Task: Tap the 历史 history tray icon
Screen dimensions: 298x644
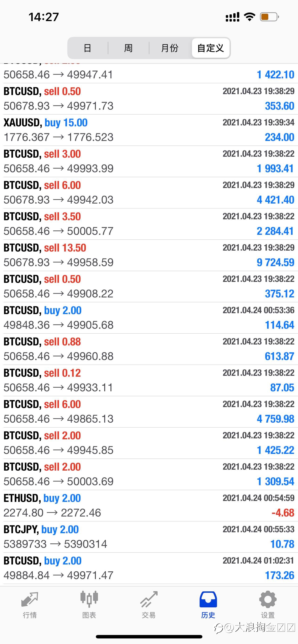Action: click(208, 599)
